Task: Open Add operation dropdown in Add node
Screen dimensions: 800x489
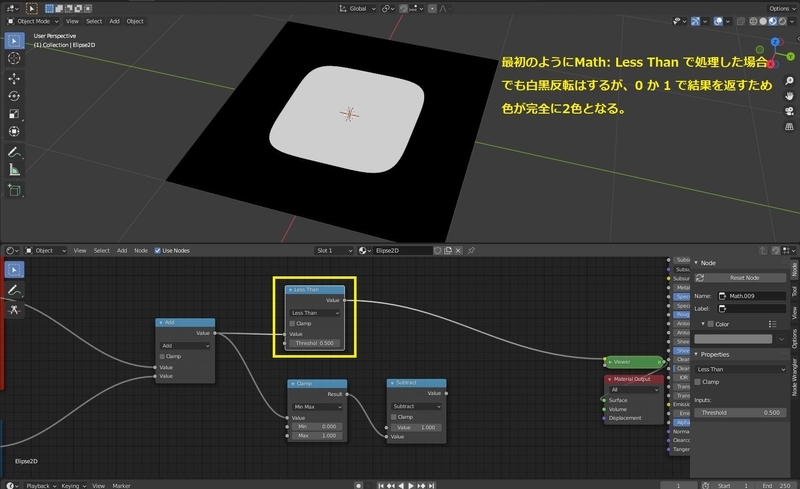Action: [x=185, y=346]
